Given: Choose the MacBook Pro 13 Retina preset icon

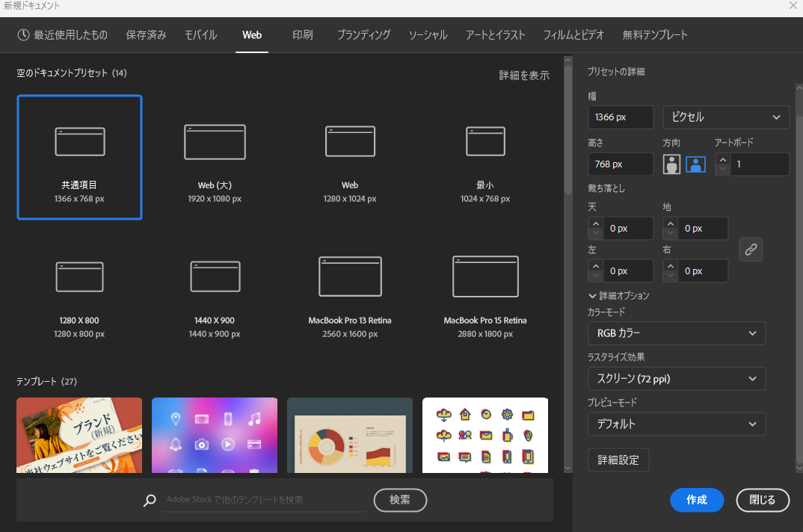Looking at the screenshot, I should [350, 276].
